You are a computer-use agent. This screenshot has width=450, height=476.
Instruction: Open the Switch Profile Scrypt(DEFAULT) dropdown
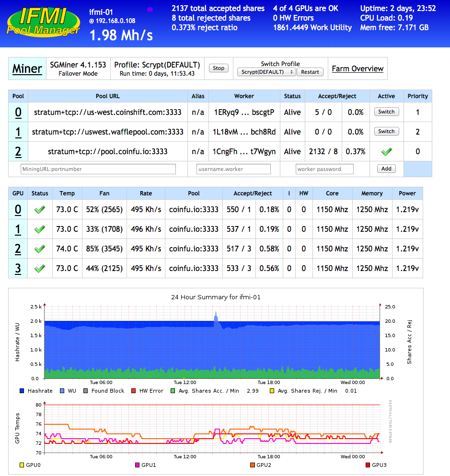266,72
